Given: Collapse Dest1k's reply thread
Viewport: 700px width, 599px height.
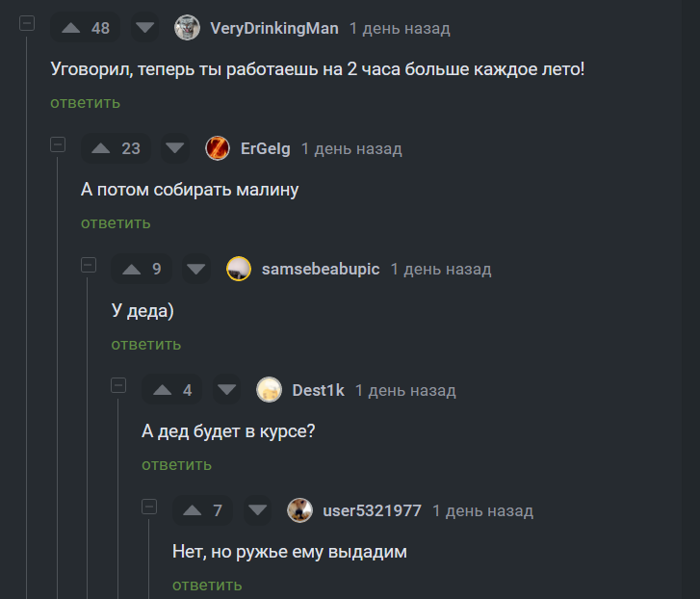Looking at the screenshot, I should point(118,385).
